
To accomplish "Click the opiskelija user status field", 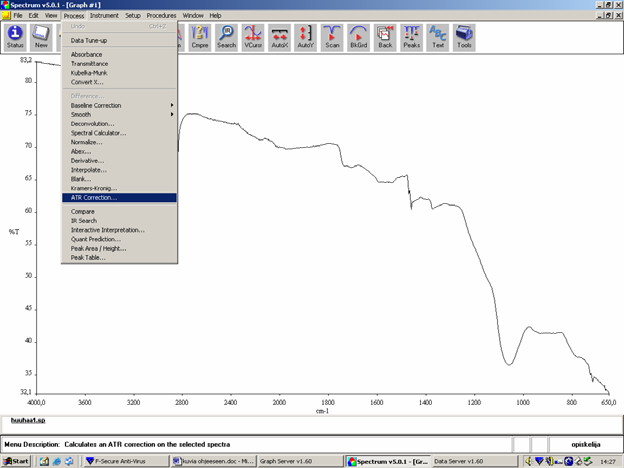I will [585, 444].
